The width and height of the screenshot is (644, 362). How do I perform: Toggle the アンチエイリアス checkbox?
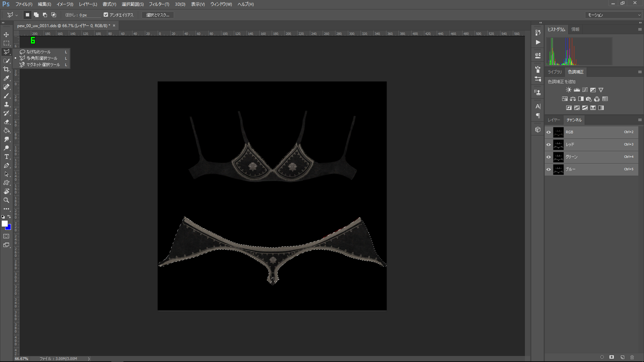click(x=106, y=15)
